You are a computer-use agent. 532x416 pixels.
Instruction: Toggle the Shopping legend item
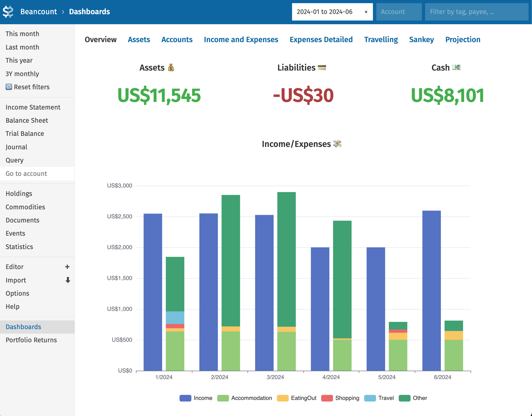click(x=340, y=398)
